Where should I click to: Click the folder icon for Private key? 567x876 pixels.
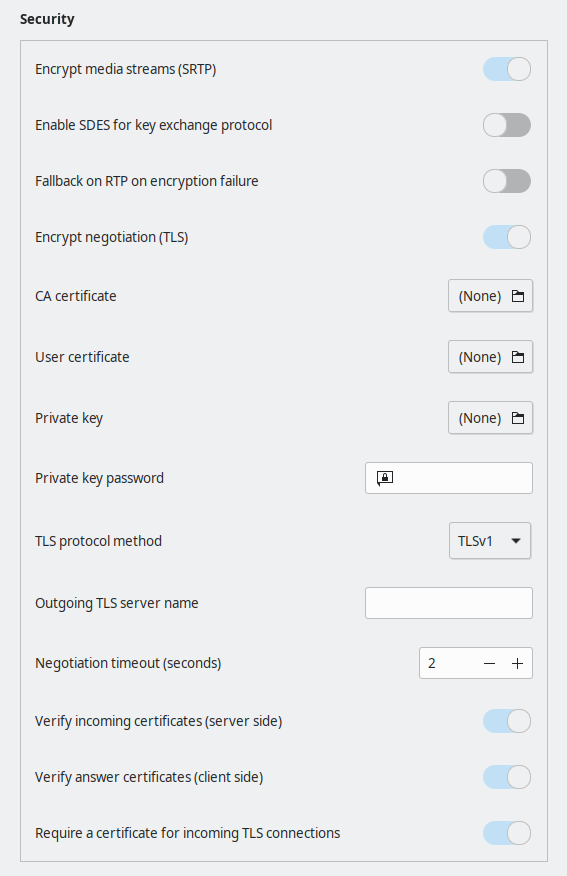(518, 418)
